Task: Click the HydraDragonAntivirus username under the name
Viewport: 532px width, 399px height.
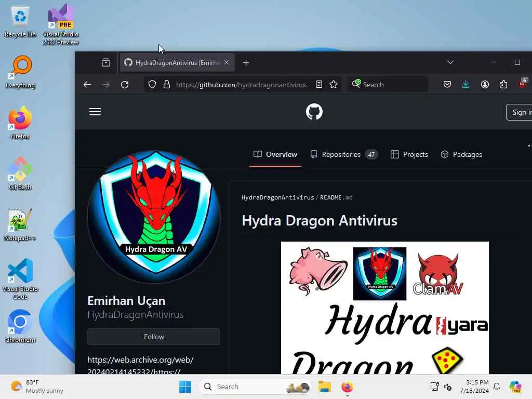Action: pyautogui.click(x=136, y=314)
